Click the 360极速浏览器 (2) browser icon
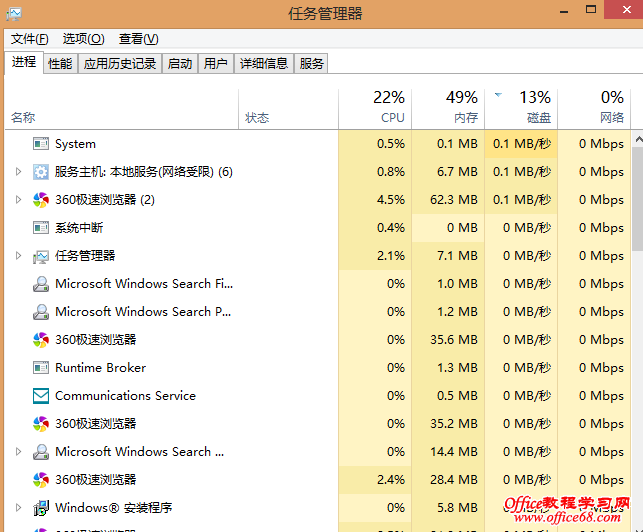Screen dimensions: 643x532 41,200
